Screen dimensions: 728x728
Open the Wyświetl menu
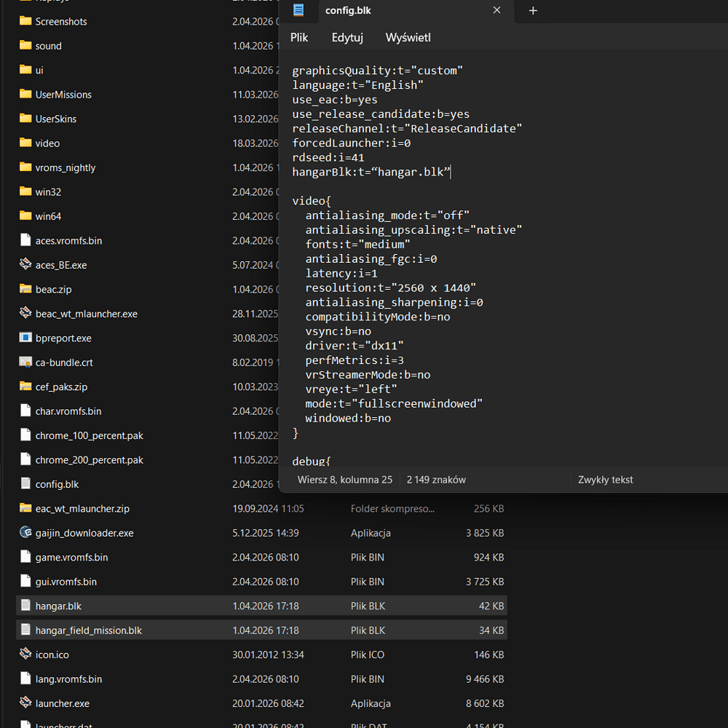point(408,37)
